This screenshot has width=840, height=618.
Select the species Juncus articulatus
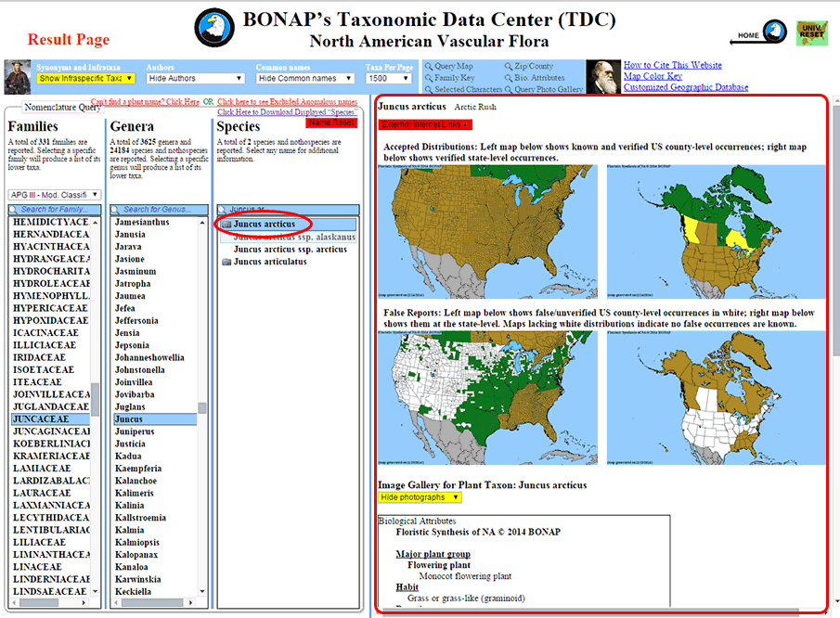tap(270, 262)
